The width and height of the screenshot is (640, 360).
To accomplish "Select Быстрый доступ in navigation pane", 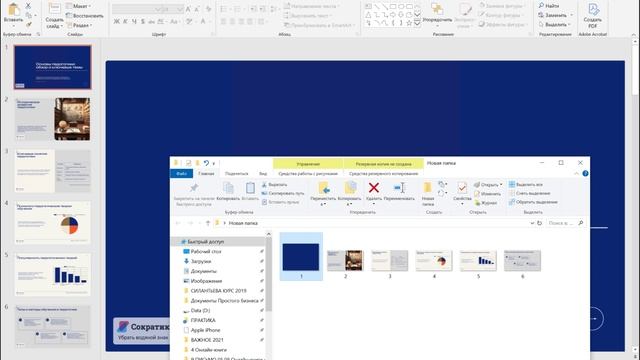I will [219, 242].
